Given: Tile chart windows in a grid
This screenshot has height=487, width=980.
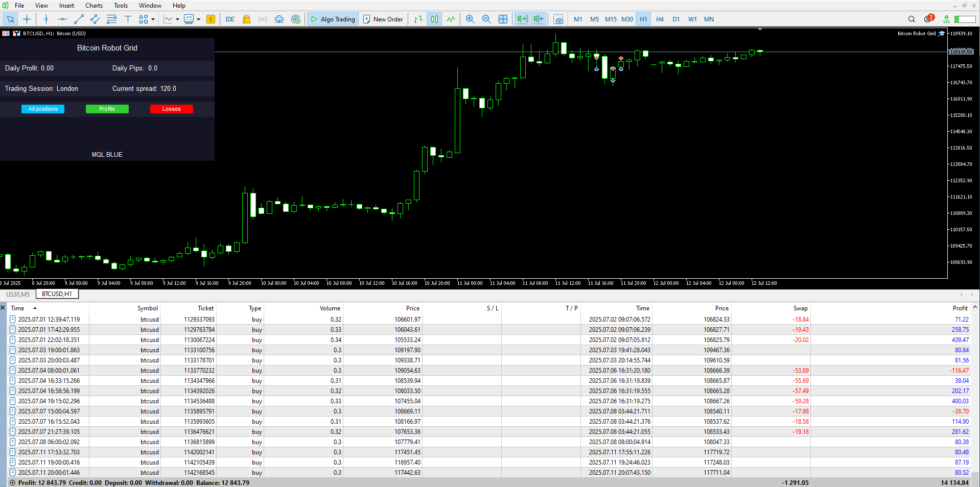Looking at the screenshot, I should [503, 19].
